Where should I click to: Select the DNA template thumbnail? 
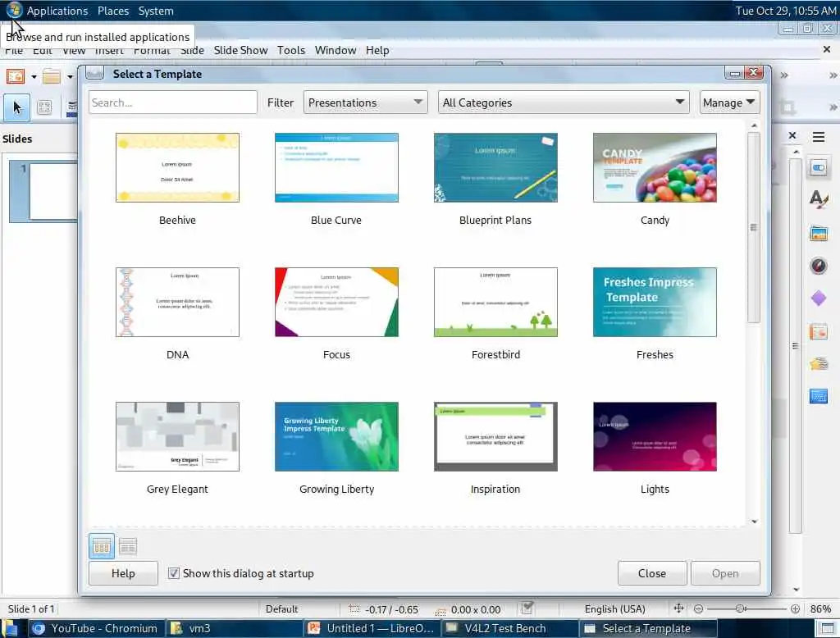pyautogui.click(x=177, y=302)
